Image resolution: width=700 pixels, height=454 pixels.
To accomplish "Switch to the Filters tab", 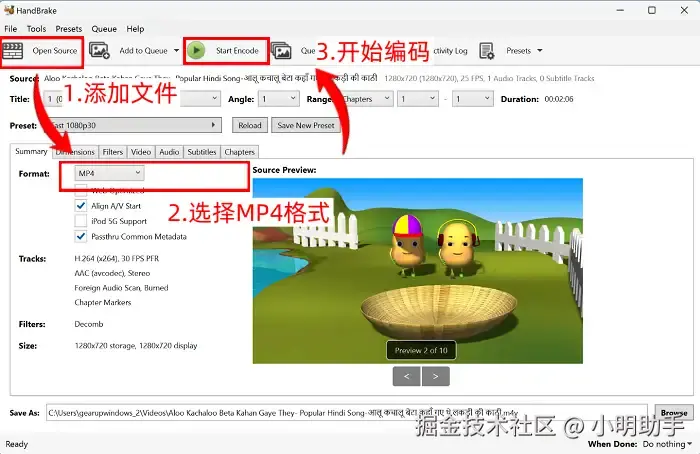I will [x=112, y=152].
